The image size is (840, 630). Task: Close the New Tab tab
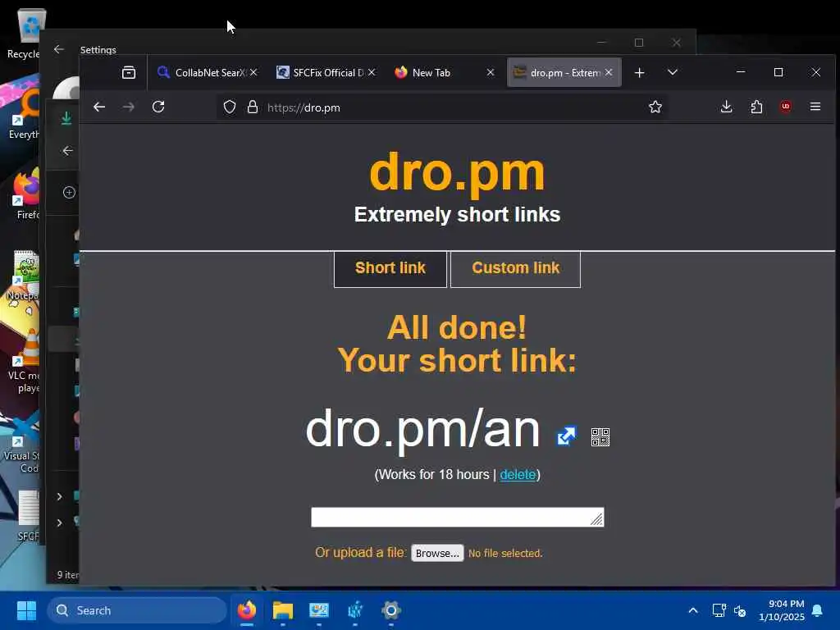(491, 72)
